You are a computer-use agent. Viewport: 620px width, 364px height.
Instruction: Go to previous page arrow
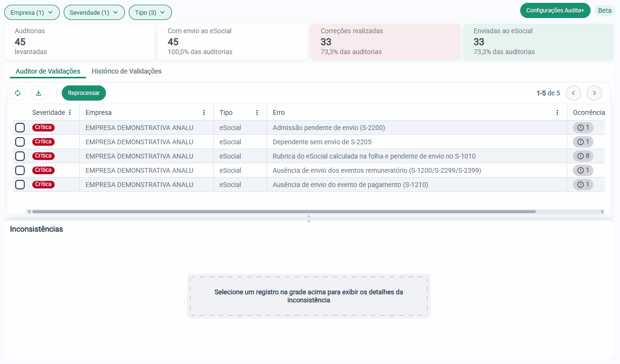[573, 93]
